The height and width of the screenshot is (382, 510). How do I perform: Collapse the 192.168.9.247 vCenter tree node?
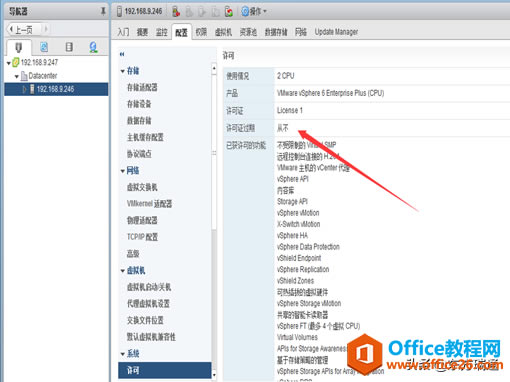(x=9, y=63)
